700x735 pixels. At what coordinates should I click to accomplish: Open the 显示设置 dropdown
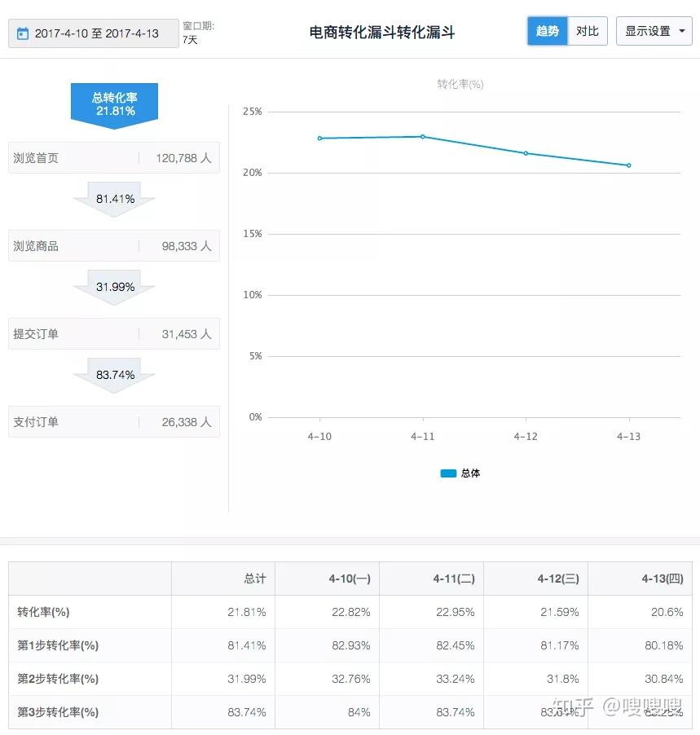pos(654,31)
